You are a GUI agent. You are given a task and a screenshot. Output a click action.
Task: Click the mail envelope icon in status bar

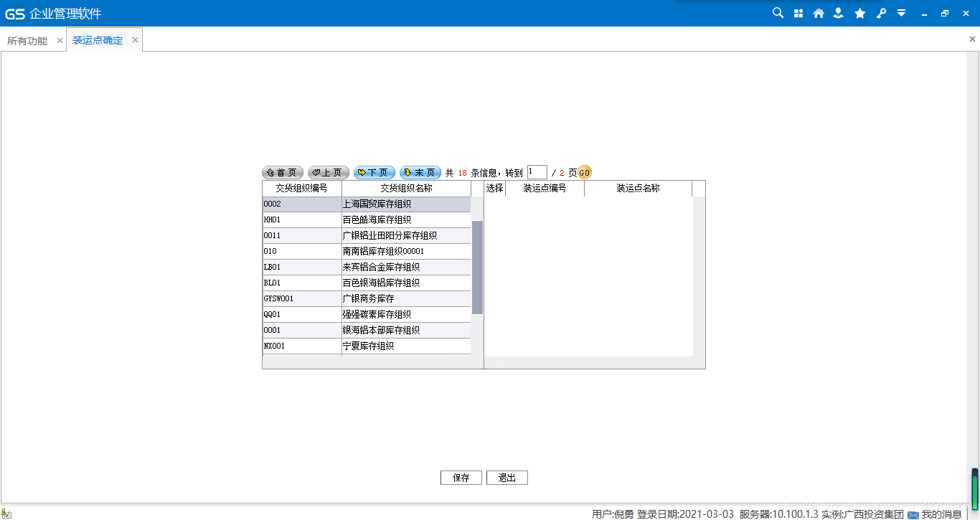[x=913, y=515]
